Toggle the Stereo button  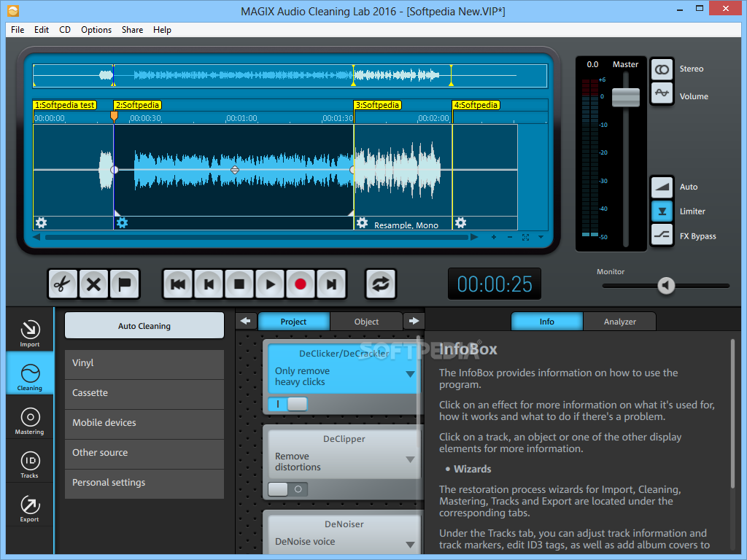pyautogui.click(x=662, y=69)
